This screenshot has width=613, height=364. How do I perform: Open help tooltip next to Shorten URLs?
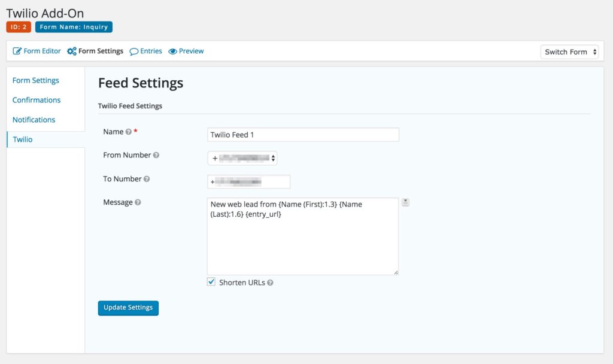(270, 283)
